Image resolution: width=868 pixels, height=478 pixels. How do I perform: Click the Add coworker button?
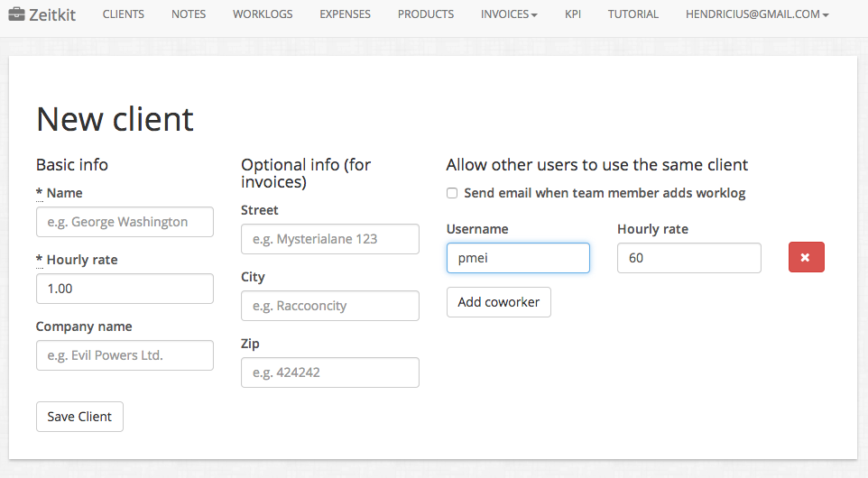(498, 302)
